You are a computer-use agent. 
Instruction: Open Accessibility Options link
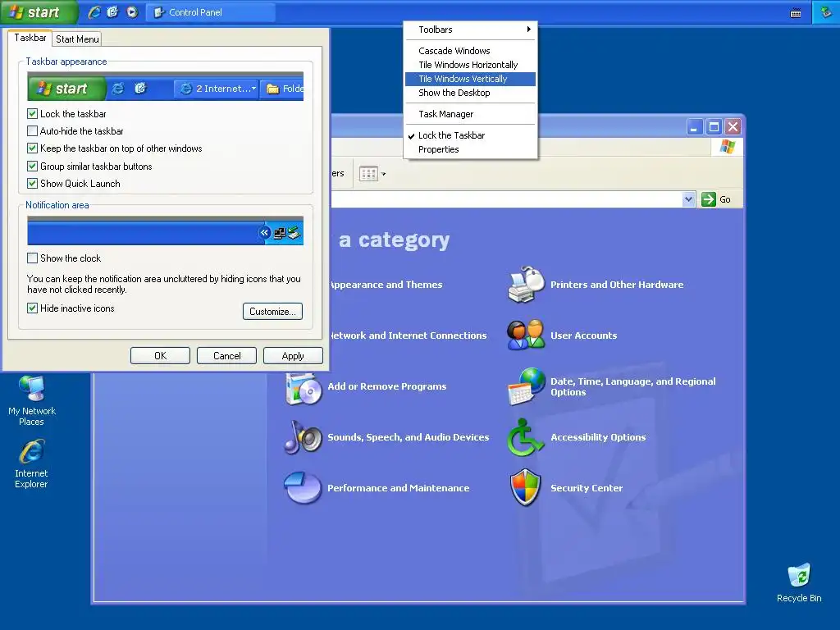click(598, 437)
